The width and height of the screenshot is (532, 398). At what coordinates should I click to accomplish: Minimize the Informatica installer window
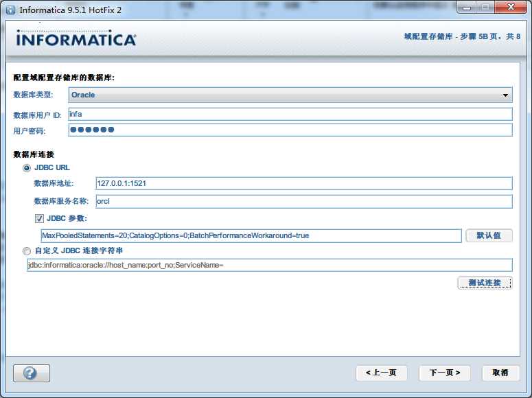pyautogui.click(x=467, y=8)
